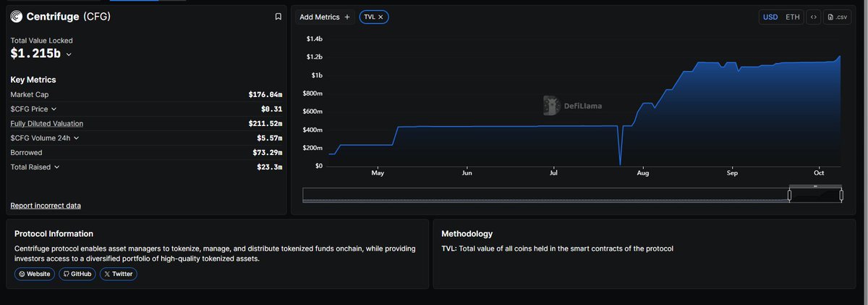868x305 pixels.
Task: Expand the Total Raised dropdown
Action: coord(56,167)
